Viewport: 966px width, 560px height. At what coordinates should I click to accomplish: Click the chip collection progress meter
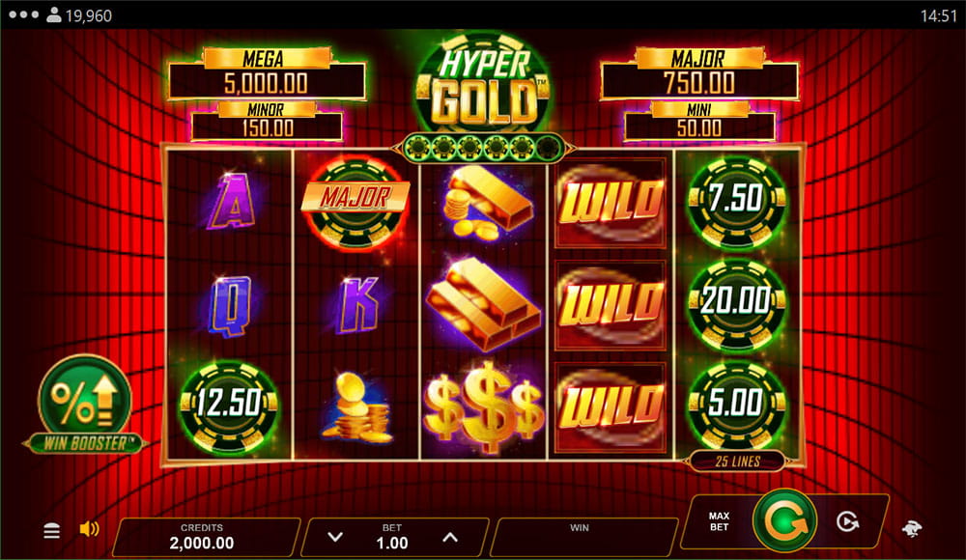pyautogui.click(x=483, y=148)
